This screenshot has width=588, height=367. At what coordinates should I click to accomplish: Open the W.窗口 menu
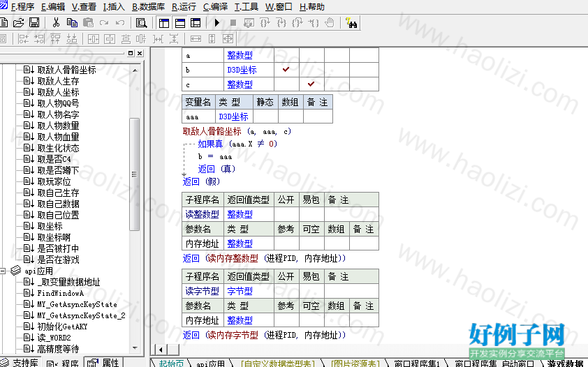[x=279, y=7]
